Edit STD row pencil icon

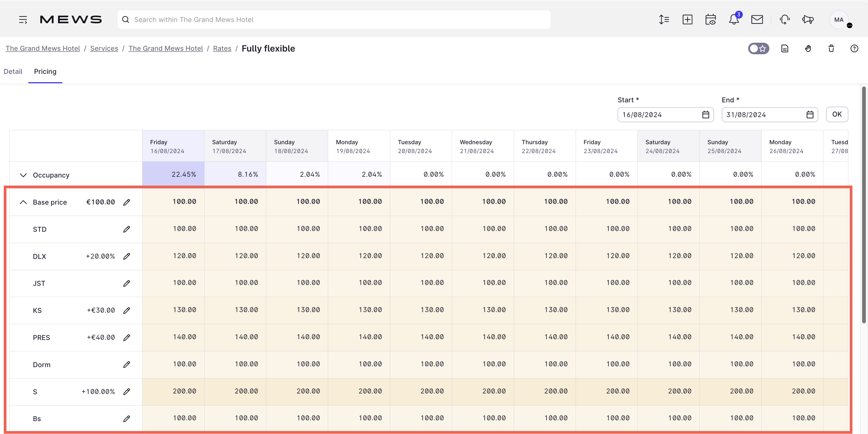[127, 229]
